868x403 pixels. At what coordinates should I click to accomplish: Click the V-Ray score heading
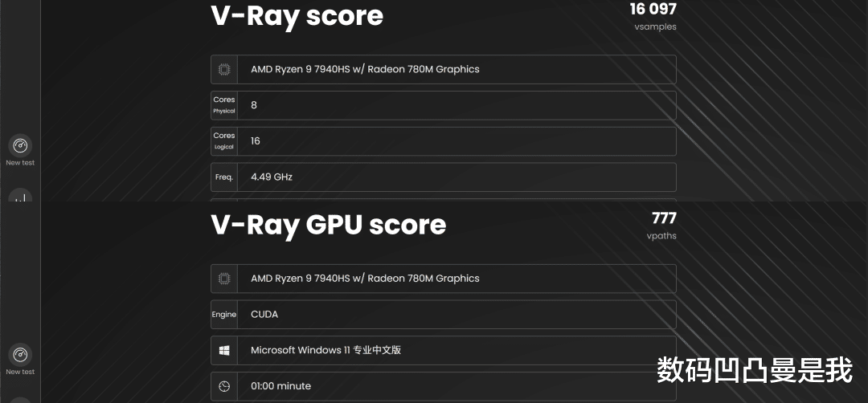coord(297,15)
